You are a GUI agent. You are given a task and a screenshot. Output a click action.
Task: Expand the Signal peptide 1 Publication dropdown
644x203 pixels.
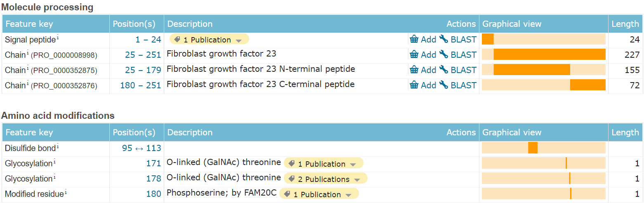[238, 40]
